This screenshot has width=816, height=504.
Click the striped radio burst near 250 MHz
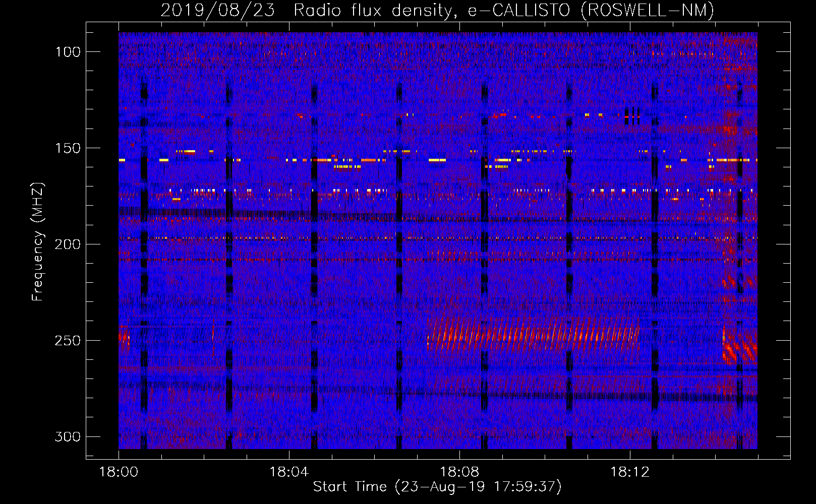534,334
